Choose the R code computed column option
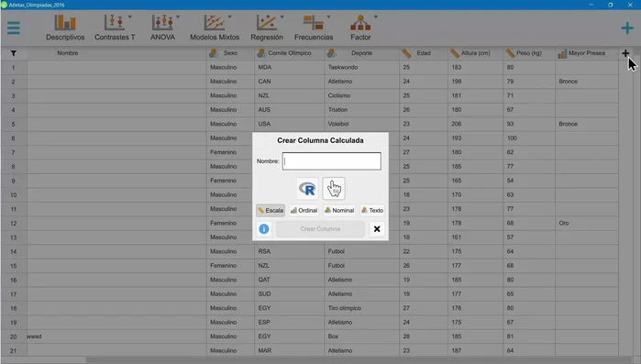 (307, 189)
